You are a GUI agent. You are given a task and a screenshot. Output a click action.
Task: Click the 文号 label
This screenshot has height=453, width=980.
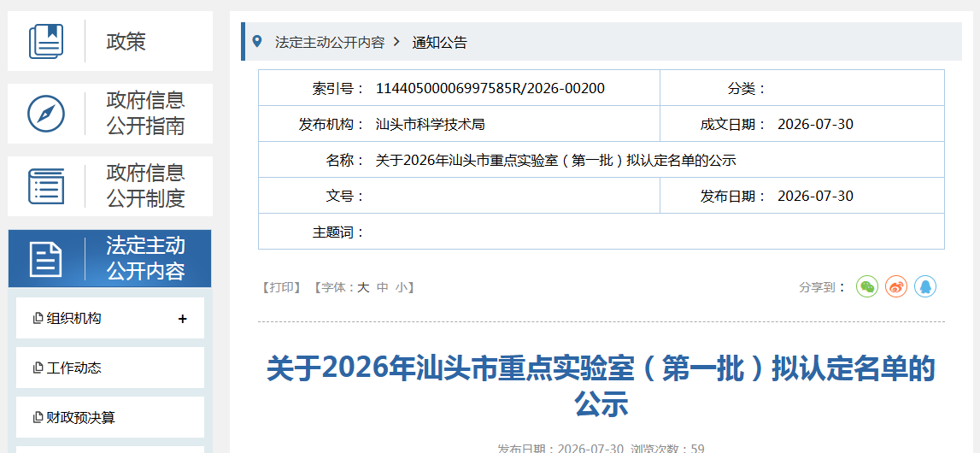pyautogui.click(x=345, y=197)
